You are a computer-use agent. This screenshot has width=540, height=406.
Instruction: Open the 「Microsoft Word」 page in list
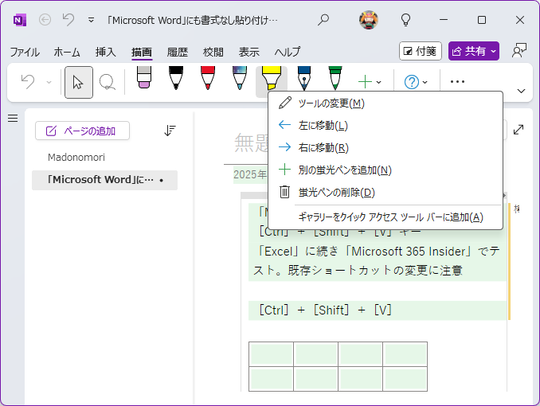click(x=105, y=180)
